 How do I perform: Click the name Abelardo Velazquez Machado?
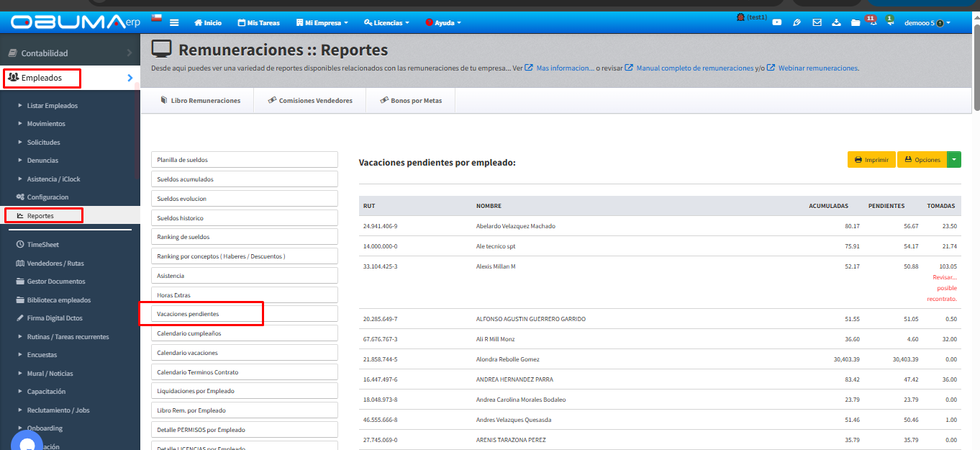[x=516, y=226]
